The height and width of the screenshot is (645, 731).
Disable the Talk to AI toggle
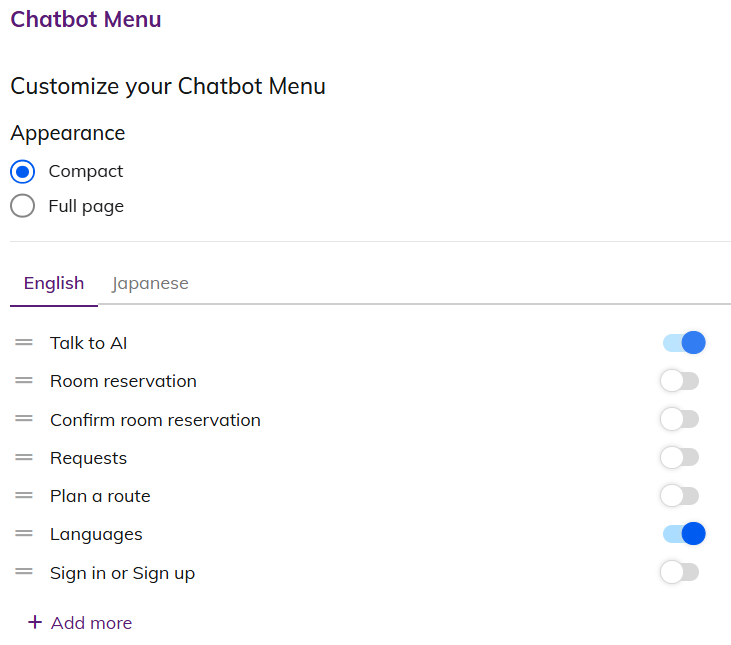[x=684, y=343]
